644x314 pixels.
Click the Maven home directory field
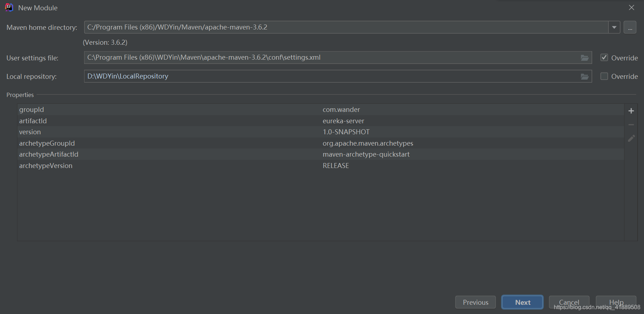click(346, 27)
